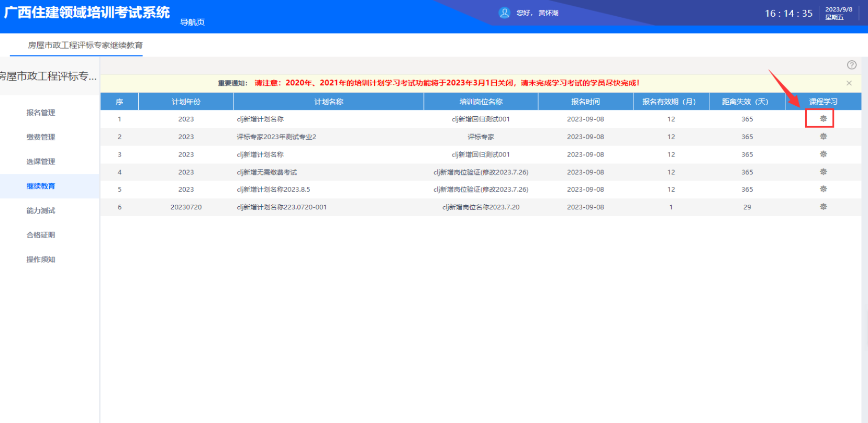Open 能力测试 from the sidebar
This screenshot has width=868, height=423.
41,210
